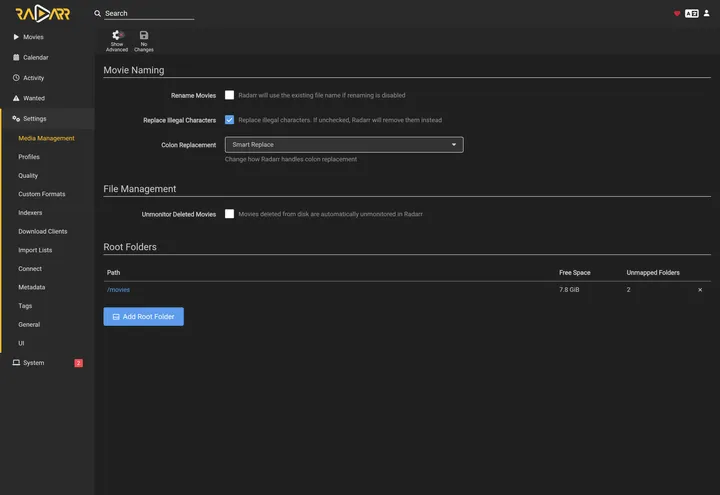720x495 pixels.
Task: Click the red heart donate icon
Action: 677,13
